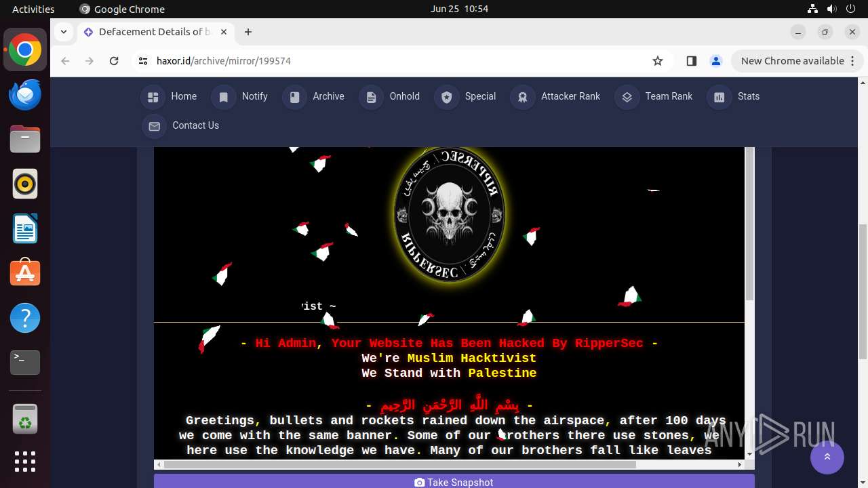Click the address bar URL

[x=224, y=61]
